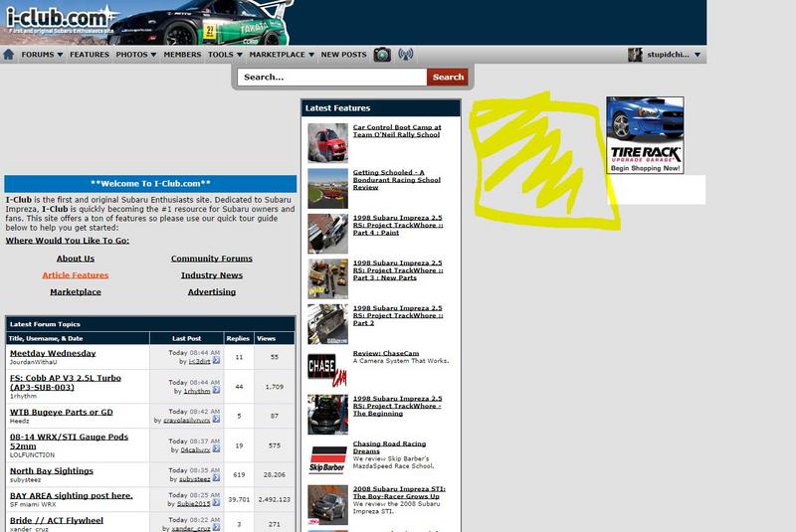Open the ChaseCam review thumbnail
Viewport: 796px width, 532px height.
coord(327,369)
